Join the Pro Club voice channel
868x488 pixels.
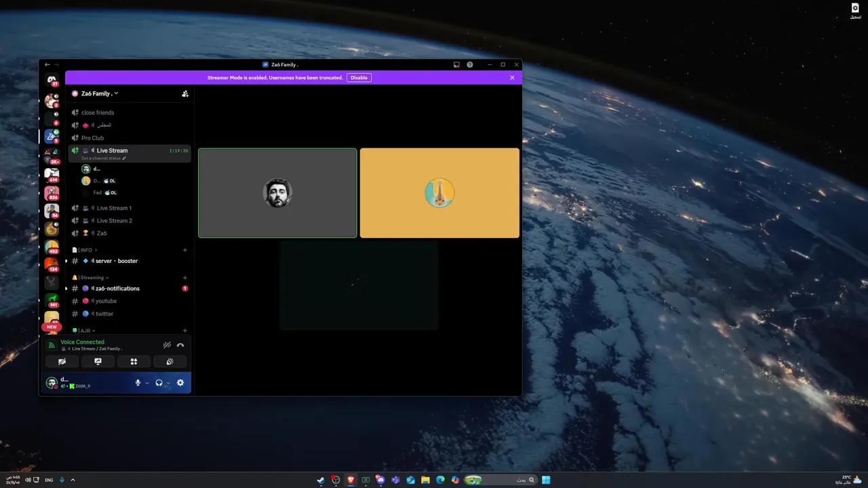(129, 138)
